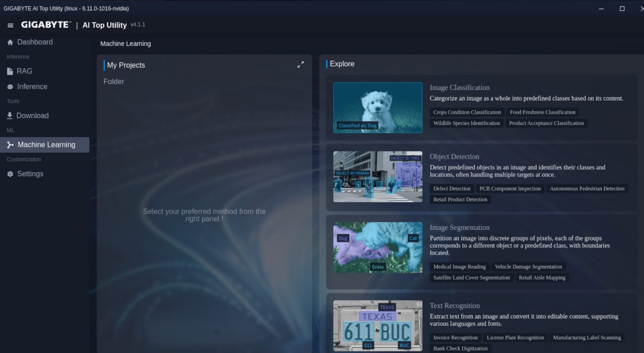
Task: Click the hamburger menu icon
Action: click(10, 25)
